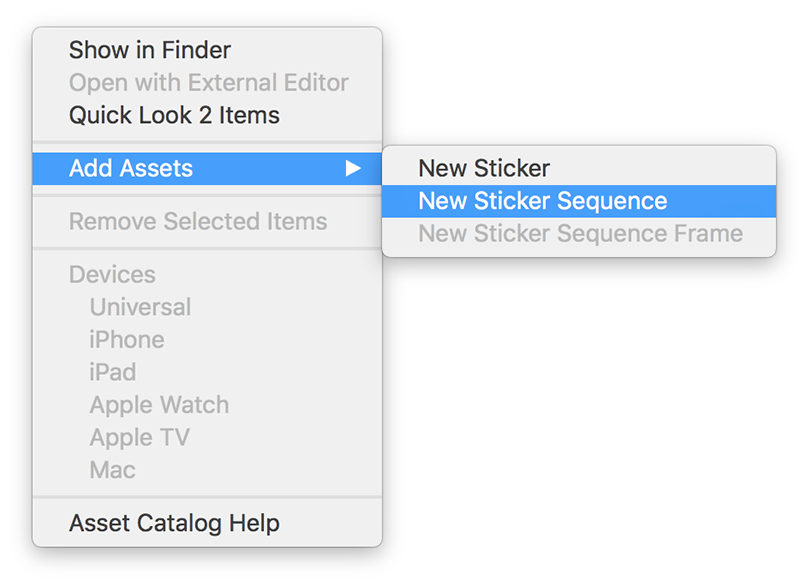
Task: Click the Devices section header
Action: tap(112, 274)
